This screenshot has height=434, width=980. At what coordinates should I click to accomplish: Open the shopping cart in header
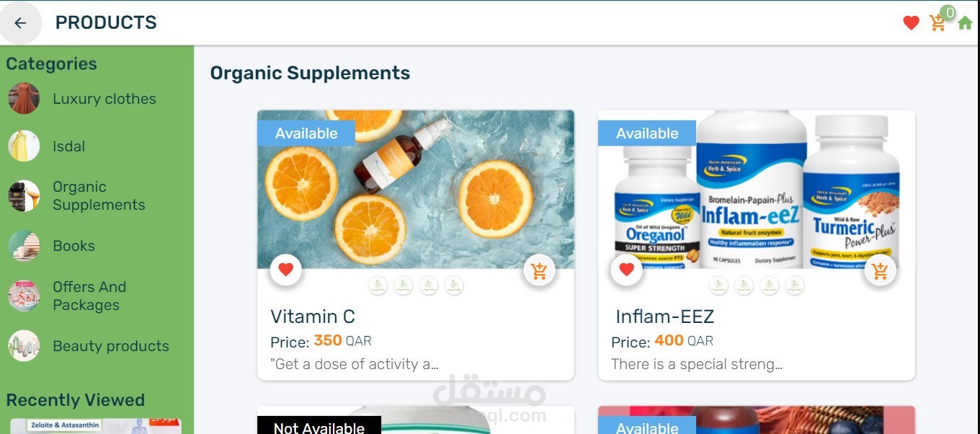pyautogui.click(x=937, y=23)
